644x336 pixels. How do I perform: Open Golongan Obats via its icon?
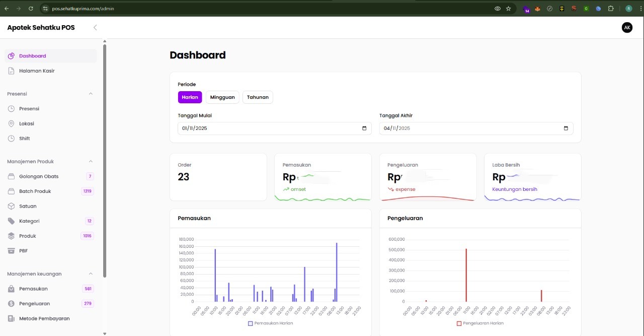point(12,176)
